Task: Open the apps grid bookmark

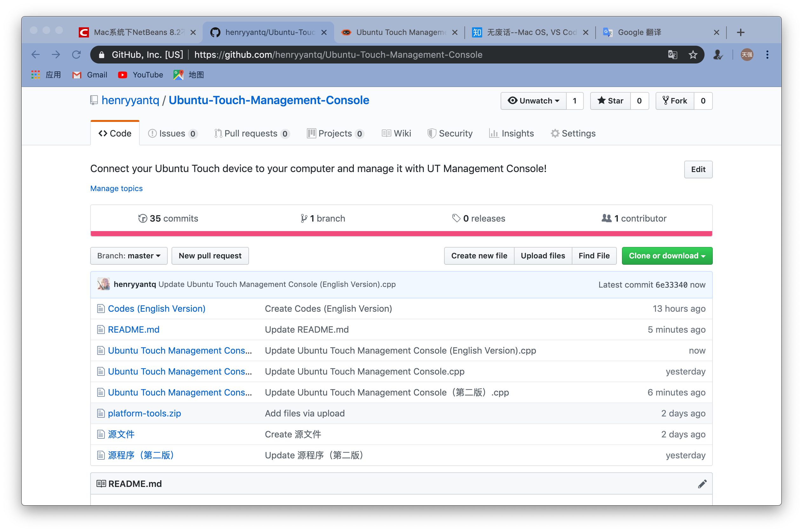Action: 46,75
